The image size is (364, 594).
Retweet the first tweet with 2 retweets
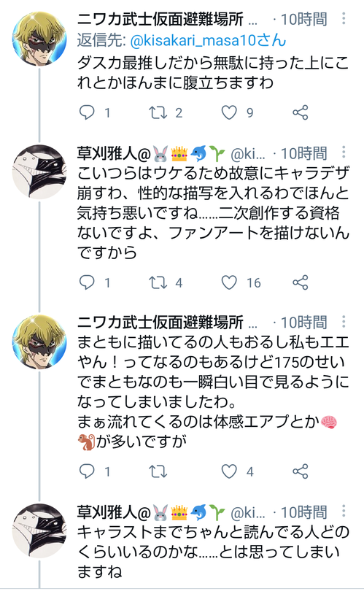point(158,112)
